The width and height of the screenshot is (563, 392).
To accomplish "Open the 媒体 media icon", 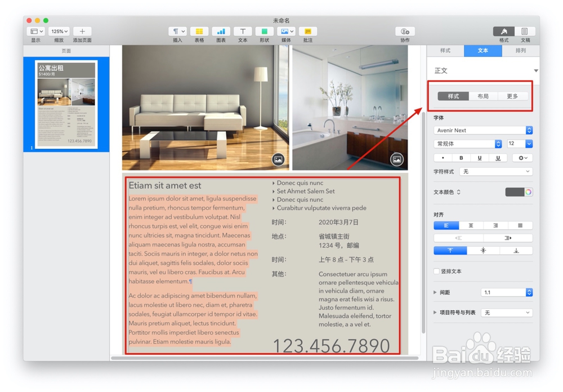I will pyautogui.click(x=286, y=32).
